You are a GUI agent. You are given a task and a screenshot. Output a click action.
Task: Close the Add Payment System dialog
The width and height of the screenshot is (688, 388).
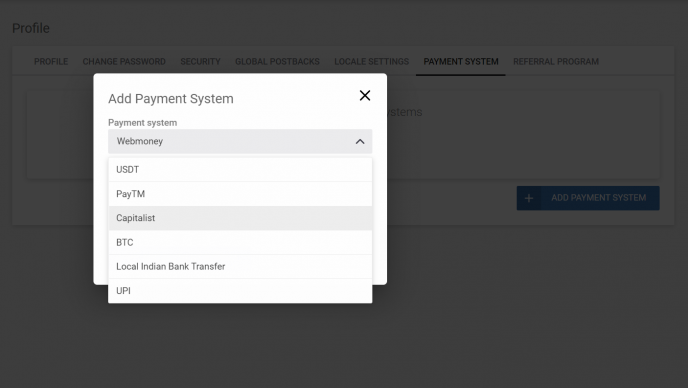tap(365, 95)
